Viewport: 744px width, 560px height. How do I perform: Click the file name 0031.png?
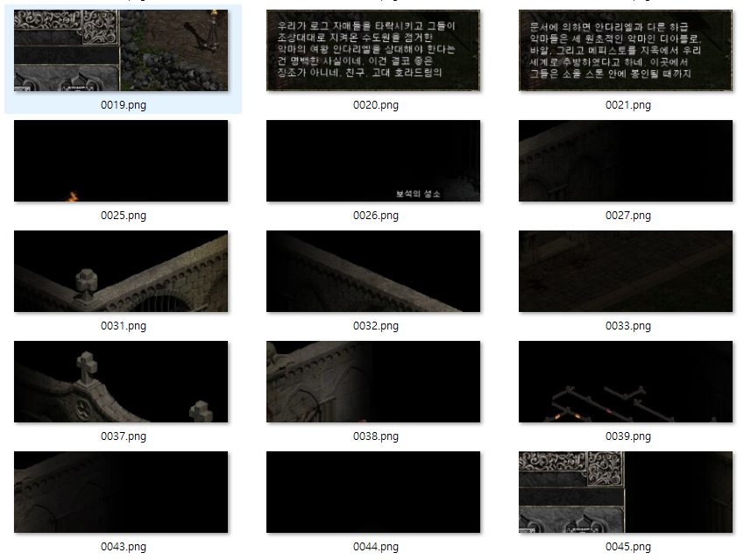pos(124,326)
